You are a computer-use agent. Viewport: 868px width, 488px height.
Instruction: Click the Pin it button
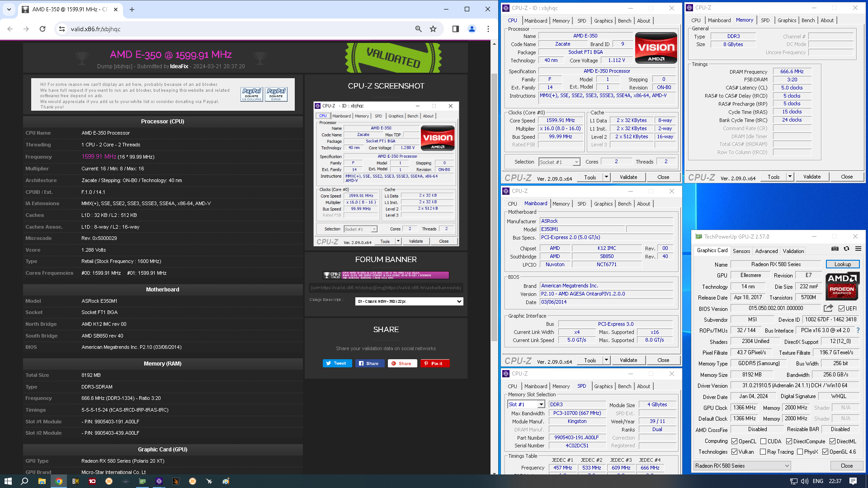point(434,363)
